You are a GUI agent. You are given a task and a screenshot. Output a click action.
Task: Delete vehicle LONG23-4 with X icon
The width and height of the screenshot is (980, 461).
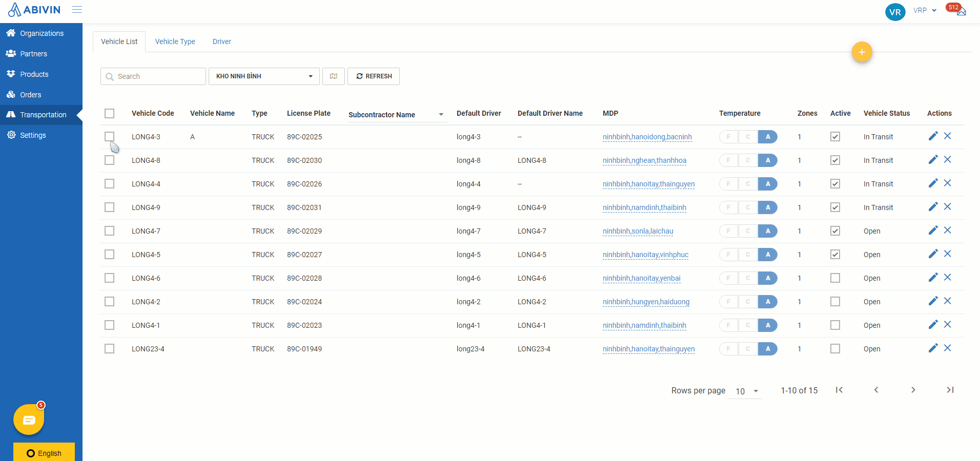947,348
